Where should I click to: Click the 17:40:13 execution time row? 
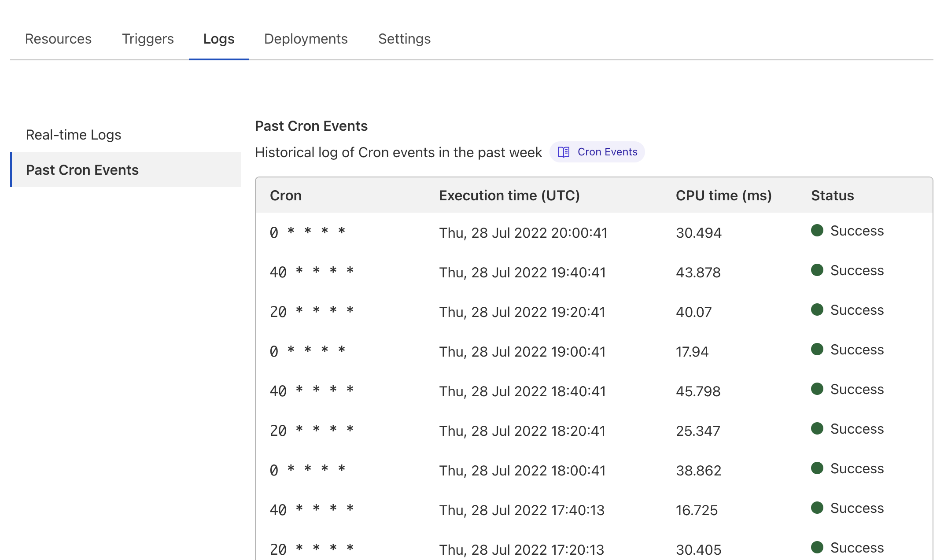tap(522, 510)
